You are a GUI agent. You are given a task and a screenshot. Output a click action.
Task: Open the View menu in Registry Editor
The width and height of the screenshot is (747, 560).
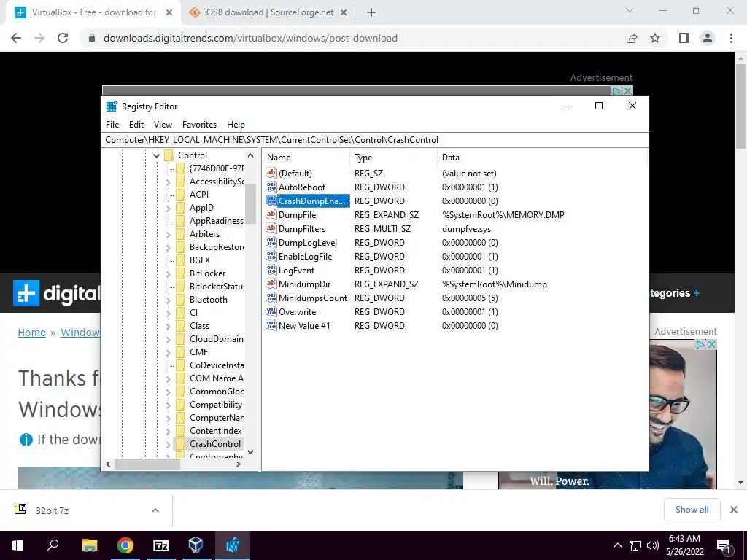tap(163, 124)
